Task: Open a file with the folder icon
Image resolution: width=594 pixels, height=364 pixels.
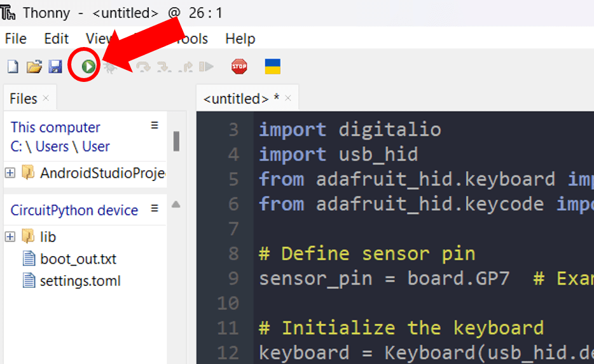Action: (x=34, y=67)
